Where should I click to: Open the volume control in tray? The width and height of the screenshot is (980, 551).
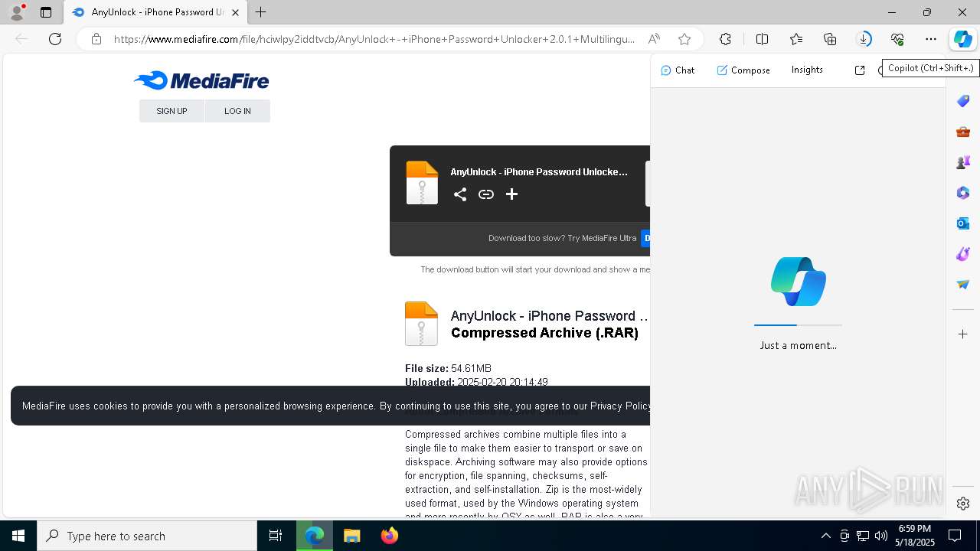(x=881, y=536)
